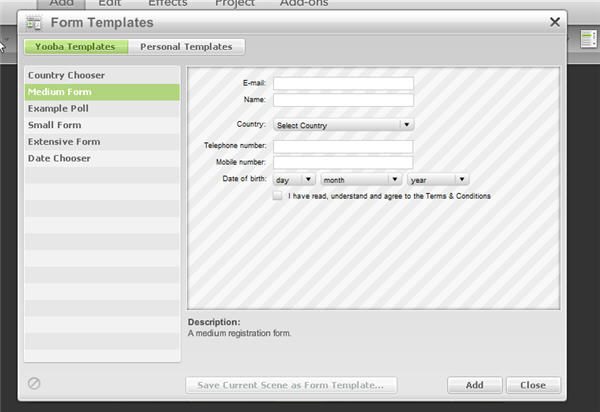Click the Form Templates dialog title icon
The image size is (600, 412).
(35, 22)
